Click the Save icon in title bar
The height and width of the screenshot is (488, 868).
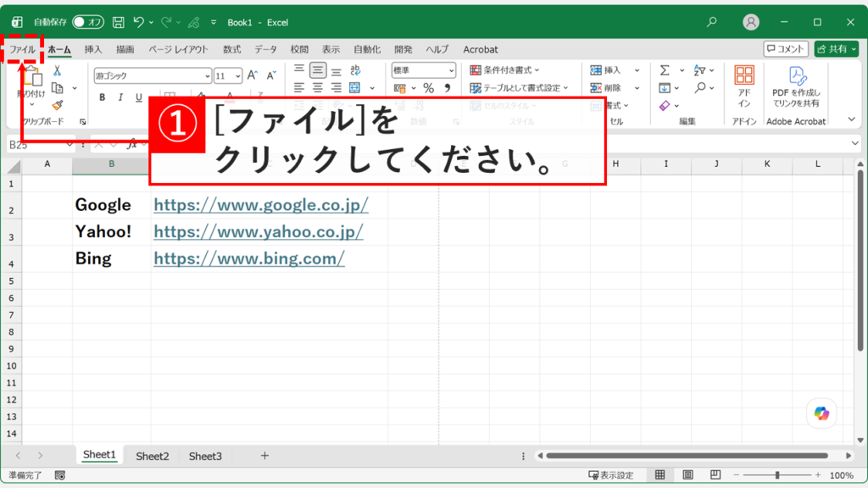click(x=118, y=22)
